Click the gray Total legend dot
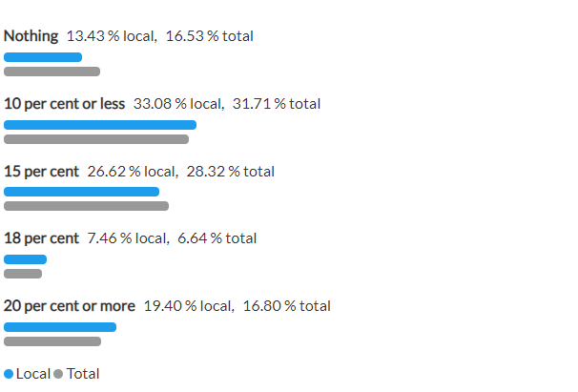 click(x=58, y=374)
